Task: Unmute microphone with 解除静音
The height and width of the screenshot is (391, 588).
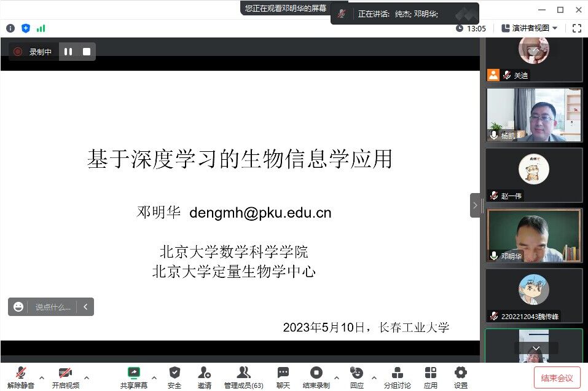Action: pos(21,373)
